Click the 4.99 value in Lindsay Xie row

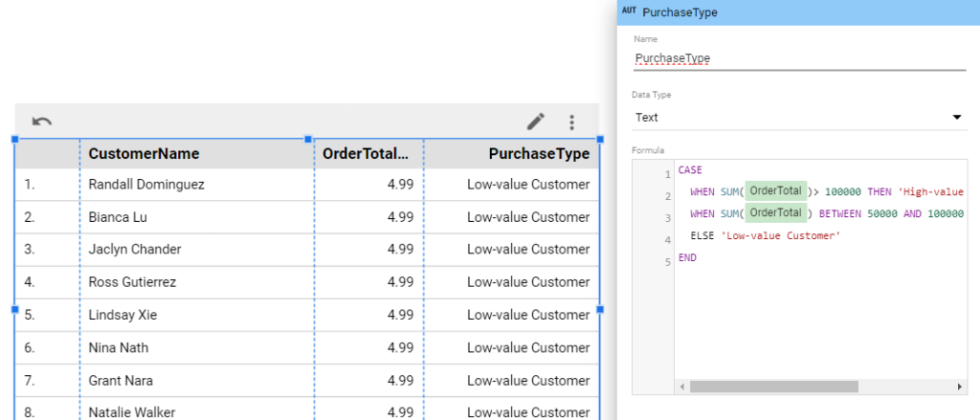[x=400, y=315]
